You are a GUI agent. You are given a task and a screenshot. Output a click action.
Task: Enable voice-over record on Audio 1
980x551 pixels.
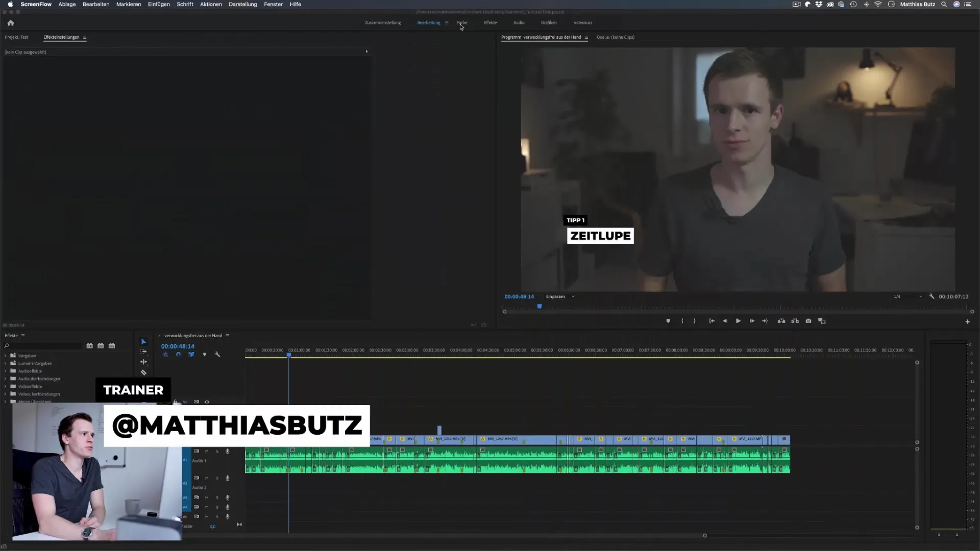click(x=228, y=452)
